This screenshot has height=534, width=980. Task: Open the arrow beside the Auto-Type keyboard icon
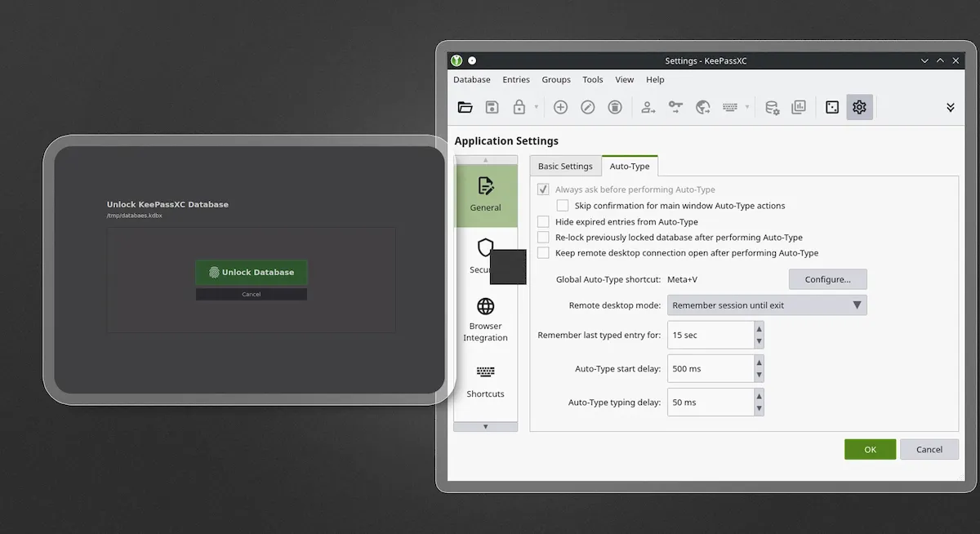click(747, 107)
